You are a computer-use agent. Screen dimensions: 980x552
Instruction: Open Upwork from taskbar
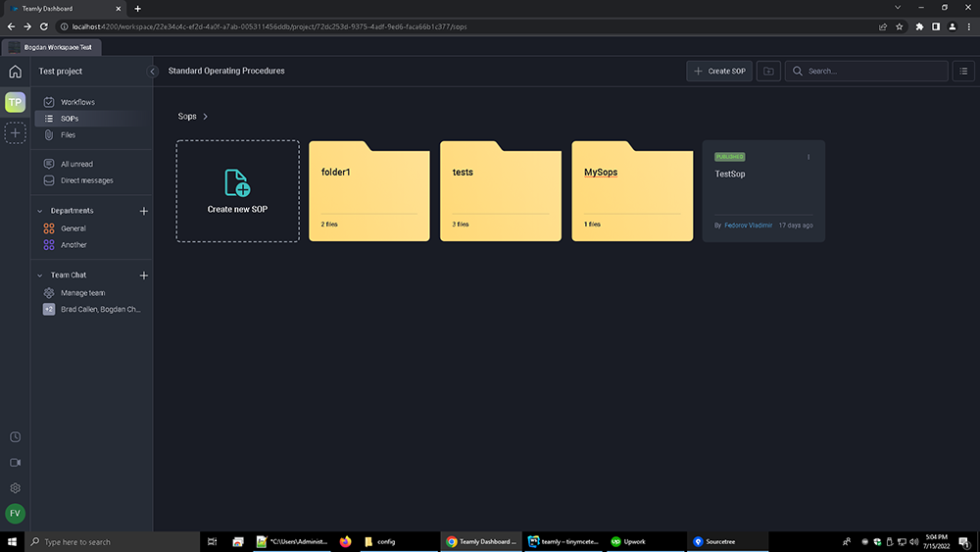(x=645, y=542)
